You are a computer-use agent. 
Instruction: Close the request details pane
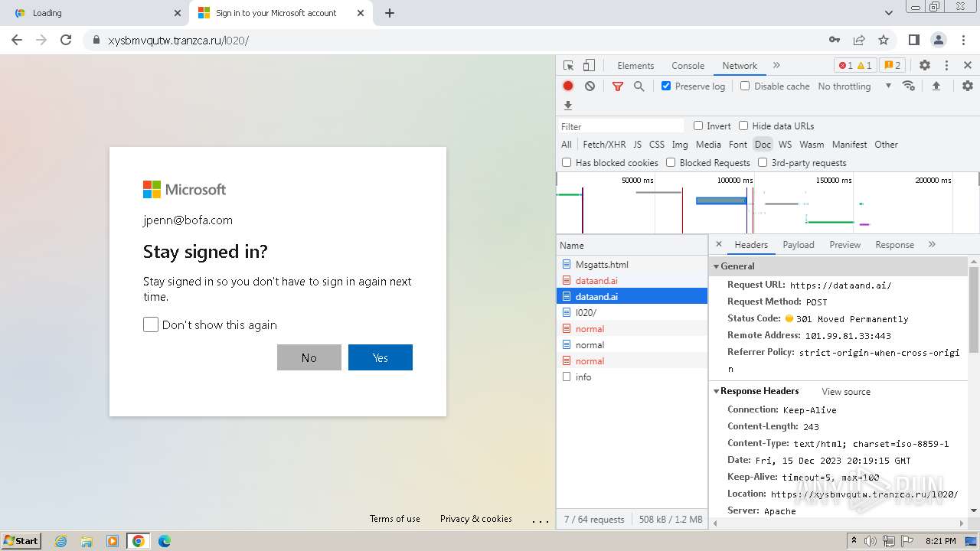(718, 244)
